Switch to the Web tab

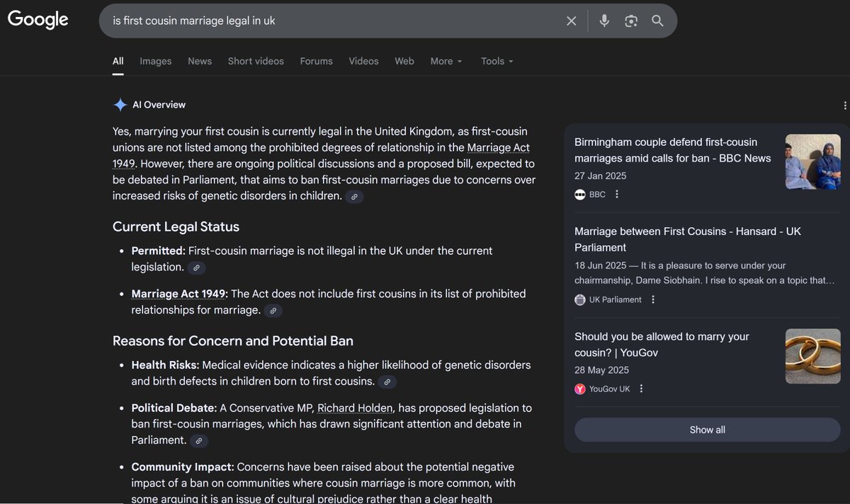[x=404, y=61]
